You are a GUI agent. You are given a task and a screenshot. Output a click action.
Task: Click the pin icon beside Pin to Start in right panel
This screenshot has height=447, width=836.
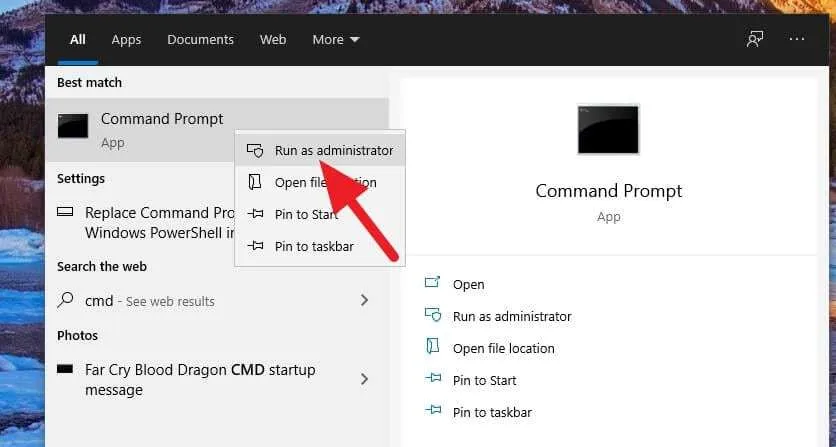tap(433, 379)
